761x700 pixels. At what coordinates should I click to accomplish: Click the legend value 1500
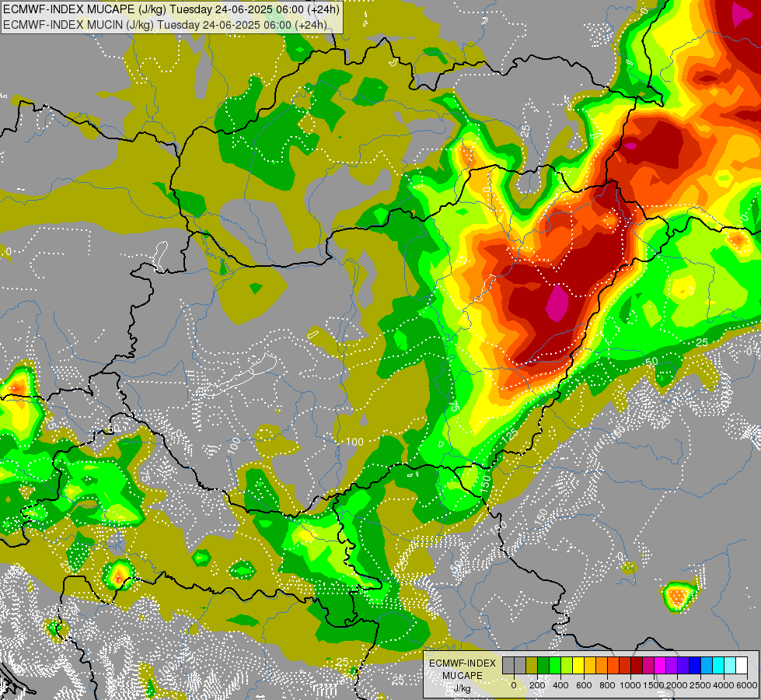(x=654, y=685)
